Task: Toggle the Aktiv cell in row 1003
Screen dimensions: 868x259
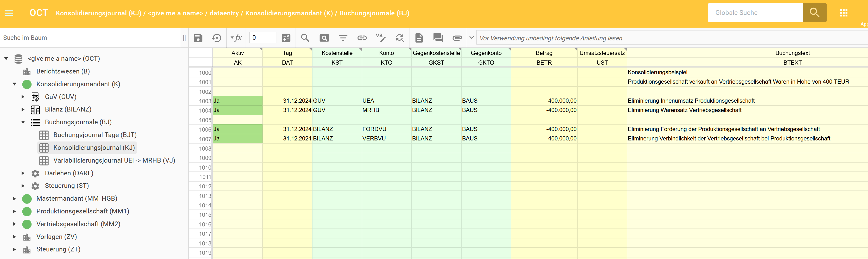Action: click(238, 101)
